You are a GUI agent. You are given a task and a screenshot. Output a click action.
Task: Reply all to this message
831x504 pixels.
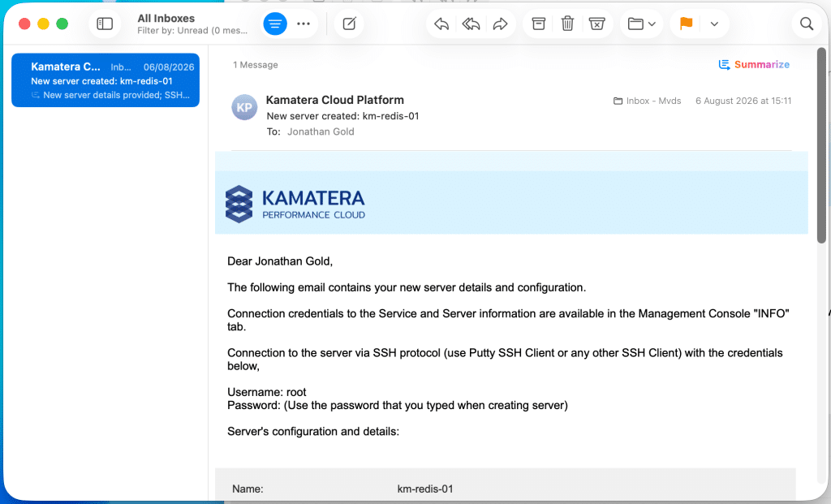[471, 24]
